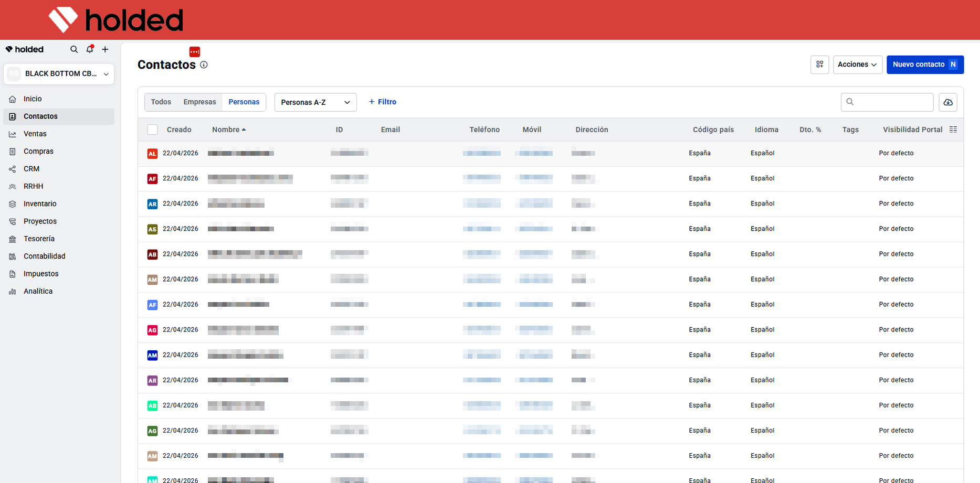Expand the BLACK BOTTOM CB account selector
The width and height of the screenshot is (980, 483).
point(59,74)
